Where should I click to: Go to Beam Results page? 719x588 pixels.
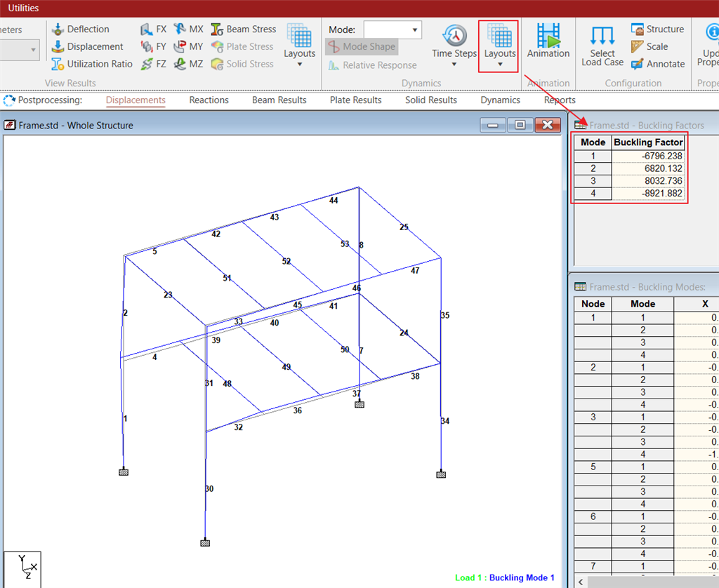pos(279,100)
